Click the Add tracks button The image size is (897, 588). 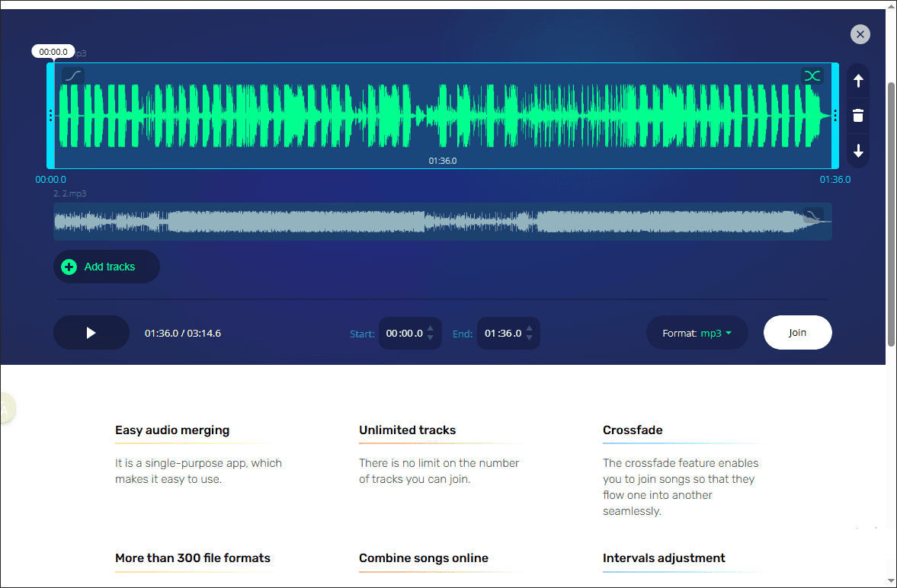(x=106, y=267)
